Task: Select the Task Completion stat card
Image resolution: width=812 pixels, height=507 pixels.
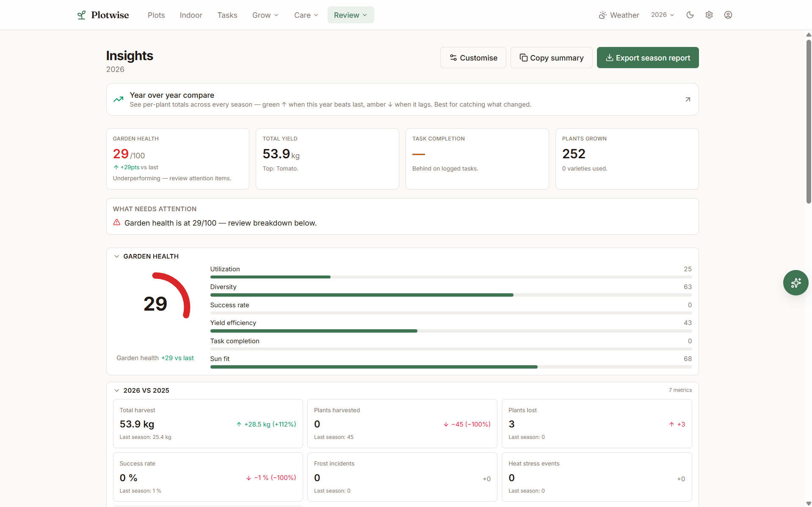Action: pyautogui.click(x=477, y=159)
